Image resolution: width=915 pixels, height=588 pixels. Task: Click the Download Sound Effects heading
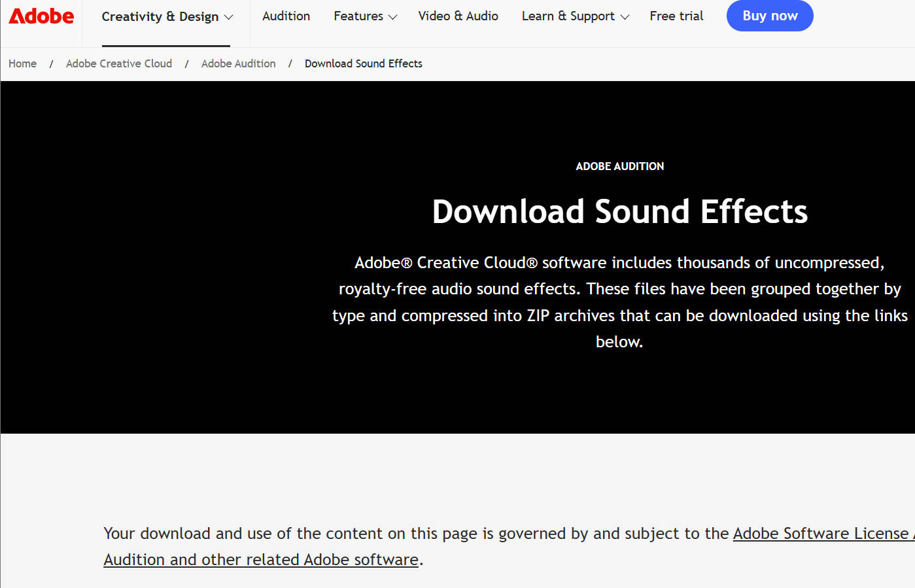point(619,211)
